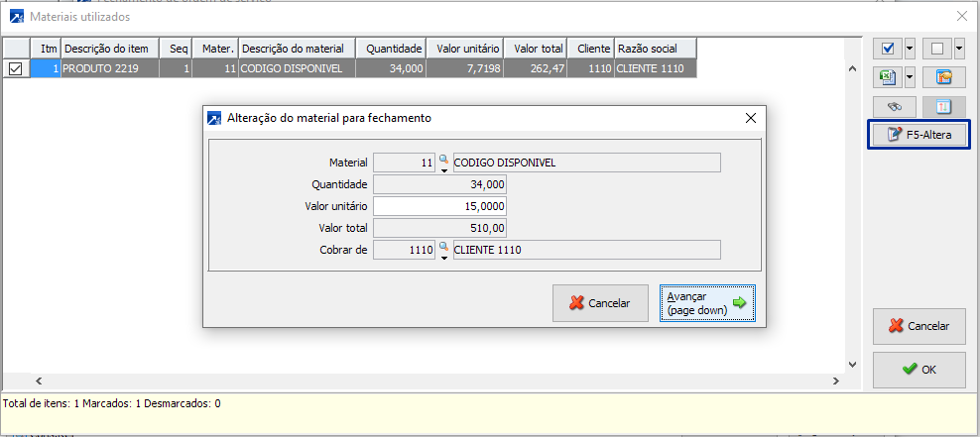Click the CLIENTE 1110 name field in dialog
Viewport: 980px width, 437px height.
(587, 251)
